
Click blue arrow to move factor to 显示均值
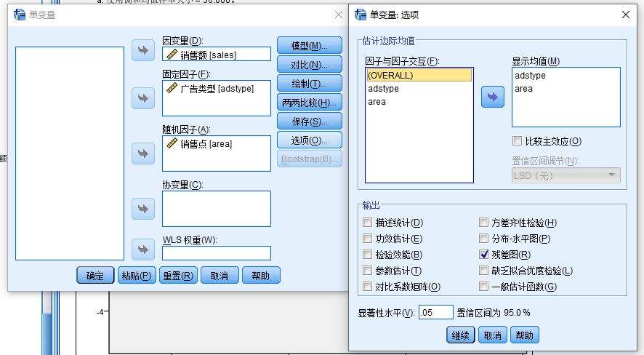[492, 97]
